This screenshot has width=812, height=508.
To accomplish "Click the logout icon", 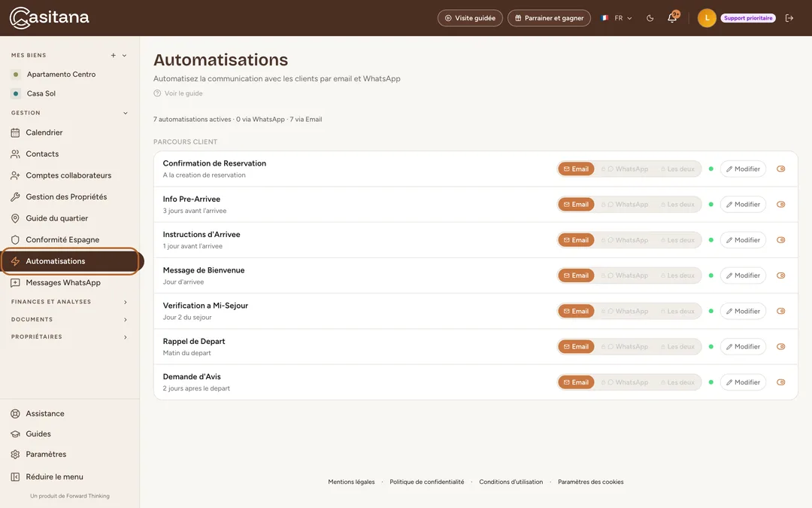I will click(789, 18).
